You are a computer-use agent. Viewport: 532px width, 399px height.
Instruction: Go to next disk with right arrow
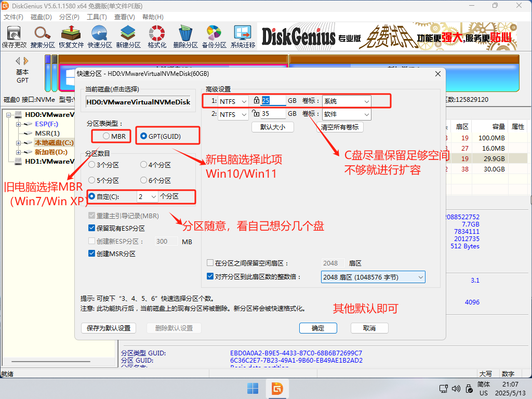(26, 61)
